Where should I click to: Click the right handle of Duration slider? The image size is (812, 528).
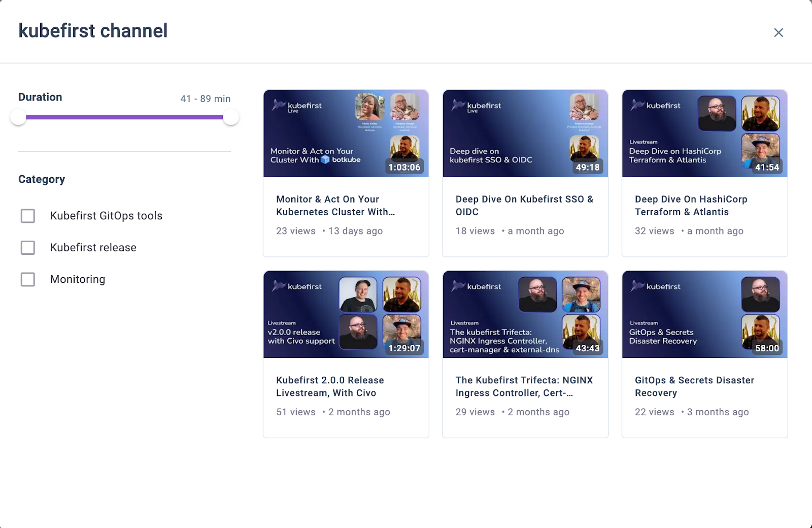coord(231,117)
